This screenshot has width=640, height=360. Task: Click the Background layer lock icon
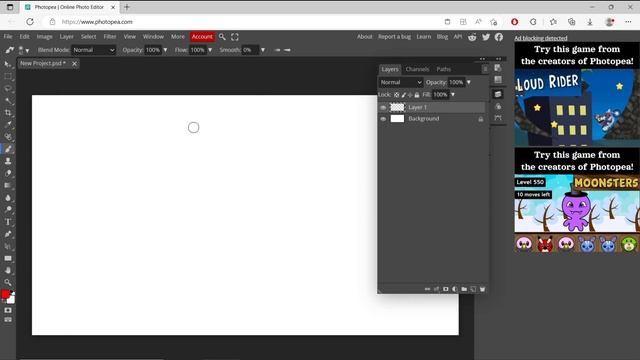481,119
